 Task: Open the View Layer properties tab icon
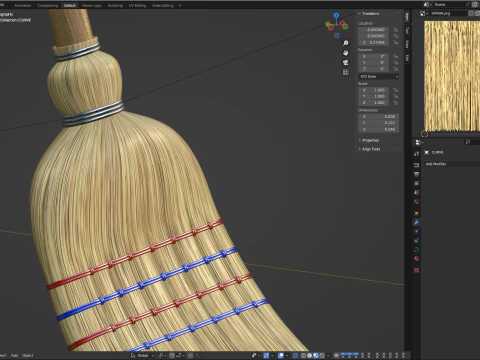click(x=416, y=183)
